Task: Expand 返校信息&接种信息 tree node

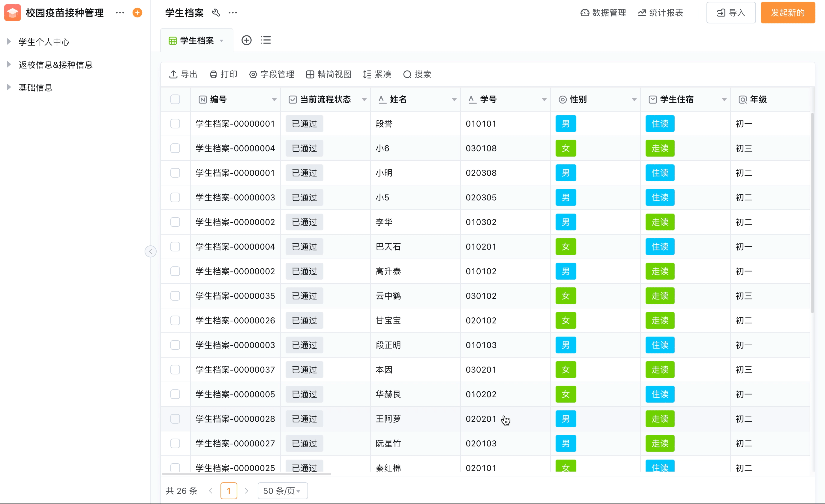Action: click(9, 64)
